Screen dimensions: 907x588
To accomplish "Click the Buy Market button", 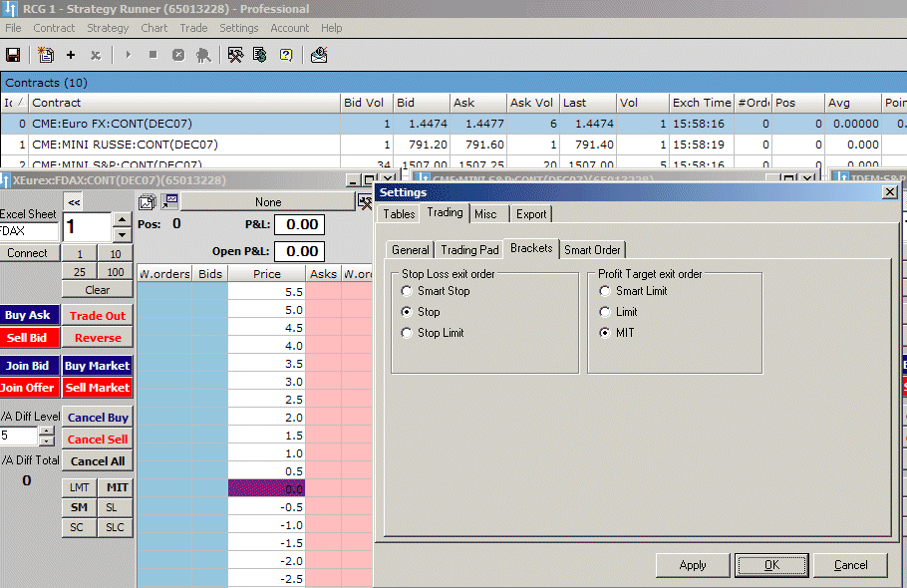I will [98, 366].
